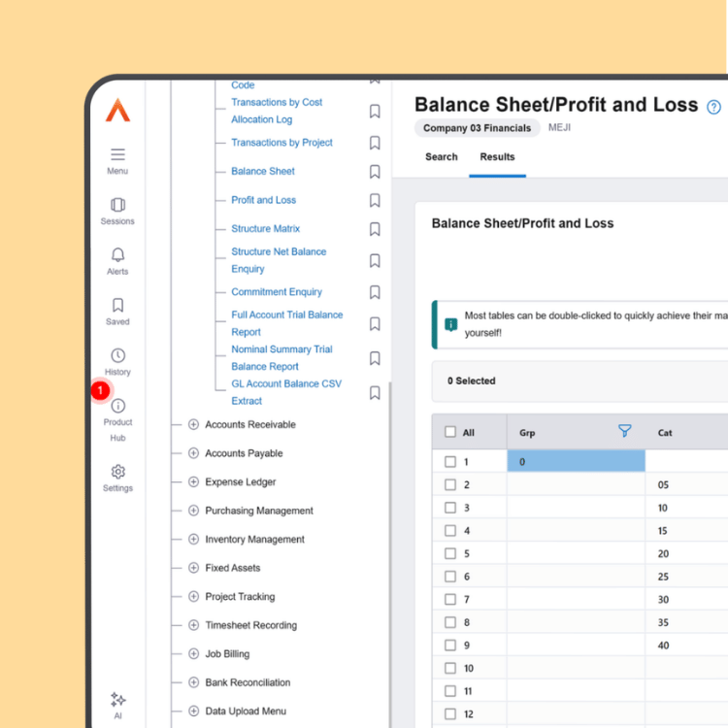Open the Menu hamburger icon
Screen dimensions: 728x728
pos(117,154)
